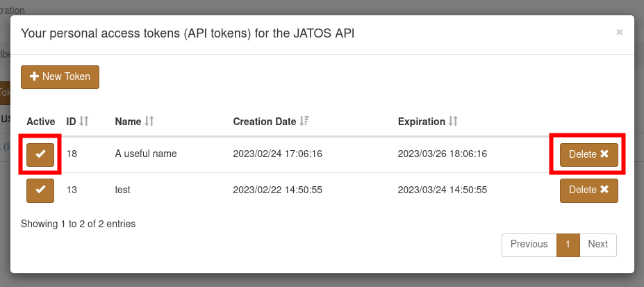Select expiration 2023/03/24 14:50:55
The height and width of the screenshot is (287, 644).
(x=443, y=190)
